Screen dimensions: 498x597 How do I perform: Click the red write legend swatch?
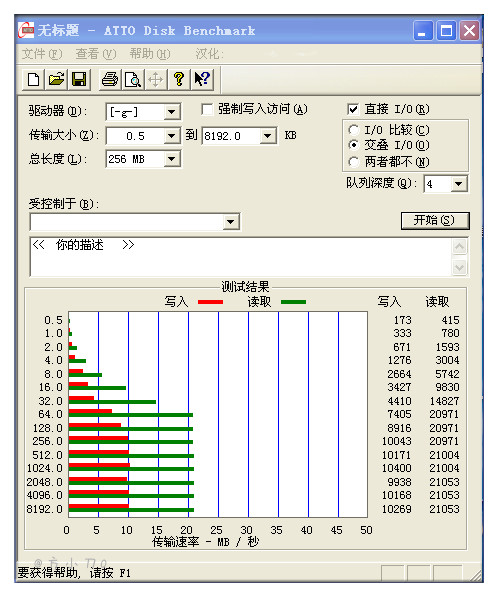(211, 302)
